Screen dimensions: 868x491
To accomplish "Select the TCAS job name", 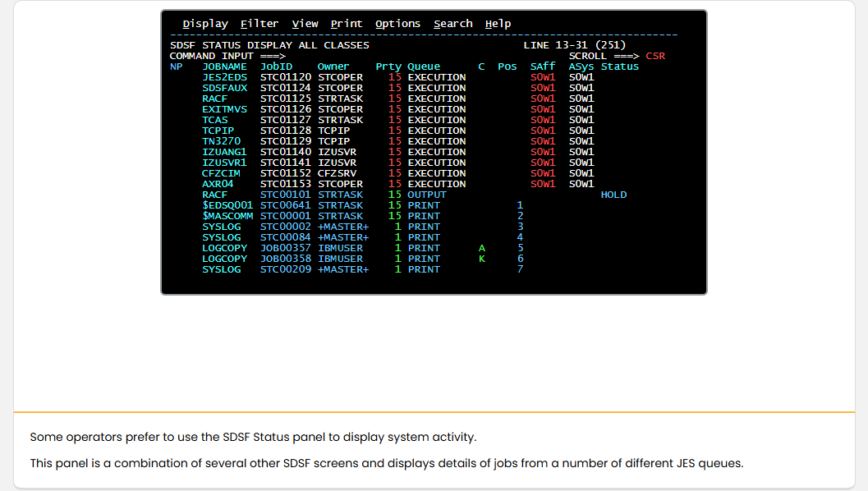I will pos(215,120).
